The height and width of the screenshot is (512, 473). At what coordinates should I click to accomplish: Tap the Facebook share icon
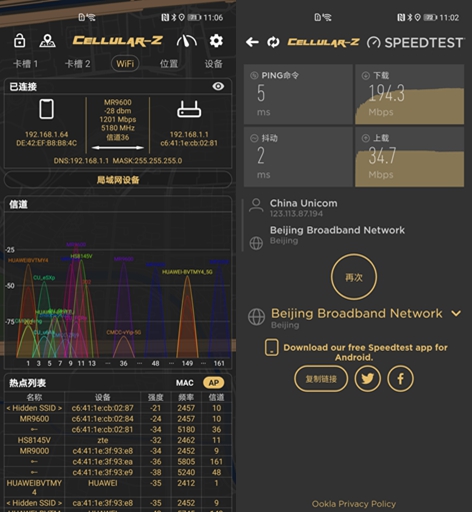click(x=400, y=379)
